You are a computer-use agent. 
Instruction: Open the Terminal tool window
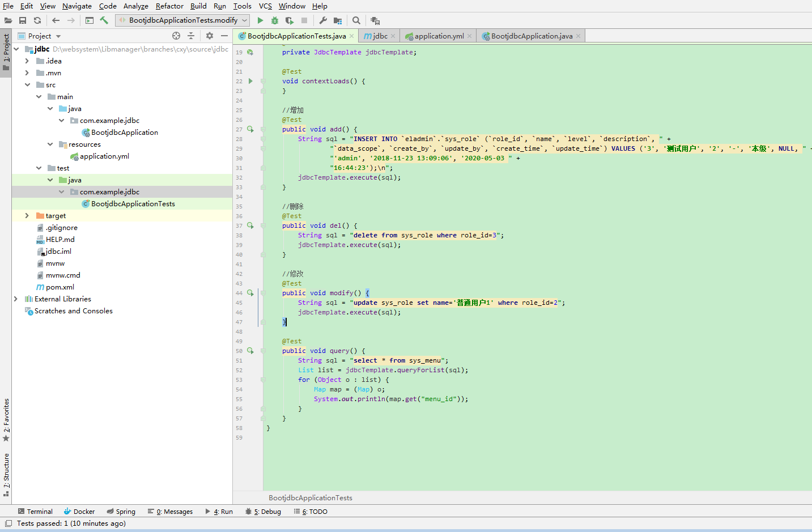point(35,511)
